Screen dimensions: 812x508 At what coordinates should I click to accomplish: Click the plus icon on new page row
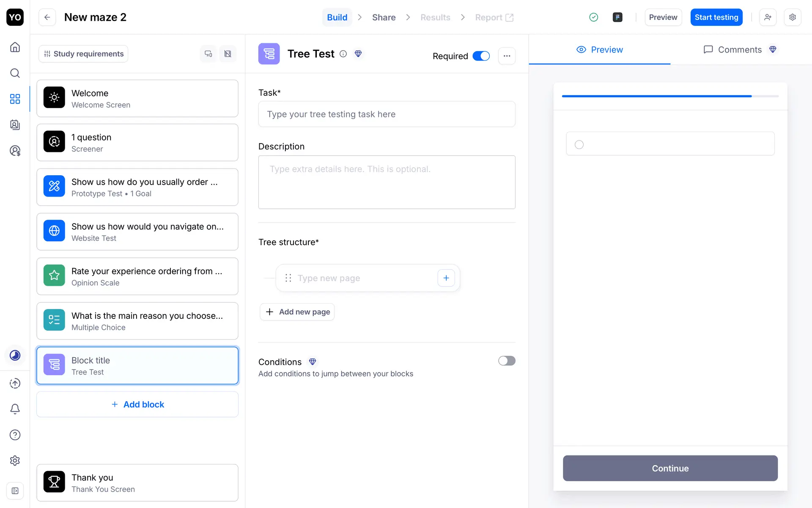coord(446,278)
